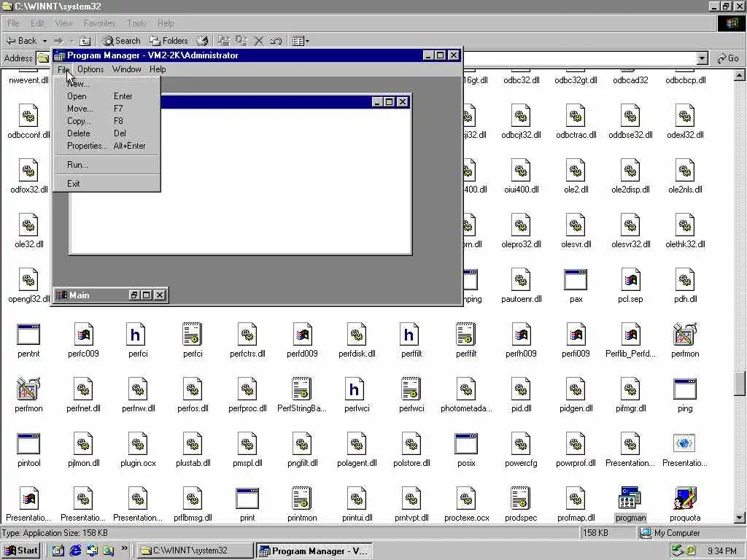
Task: Open Program Manager Options menu
Action: [90, 69]
